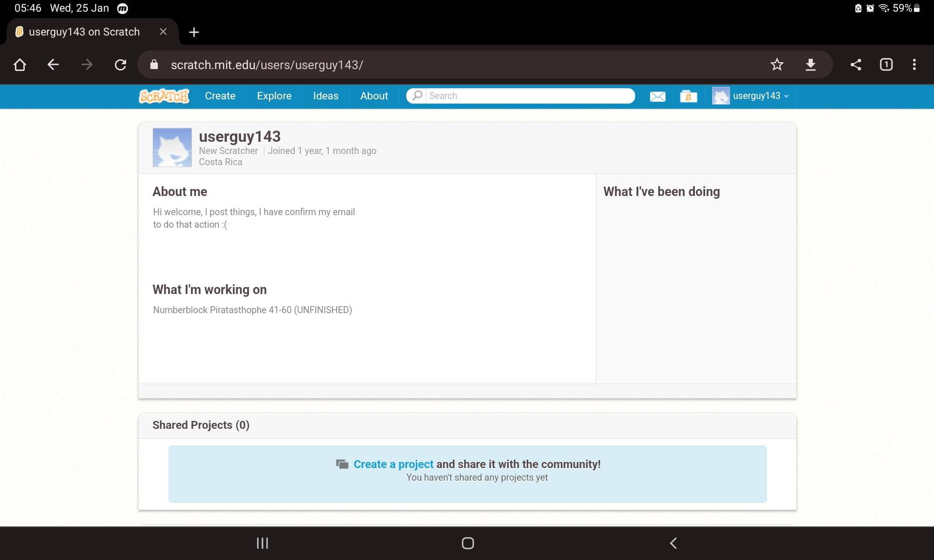Open the Ideas menu item
Image resolution: width=934 pixels, height=560 pixels.
(x=325, y=96)
